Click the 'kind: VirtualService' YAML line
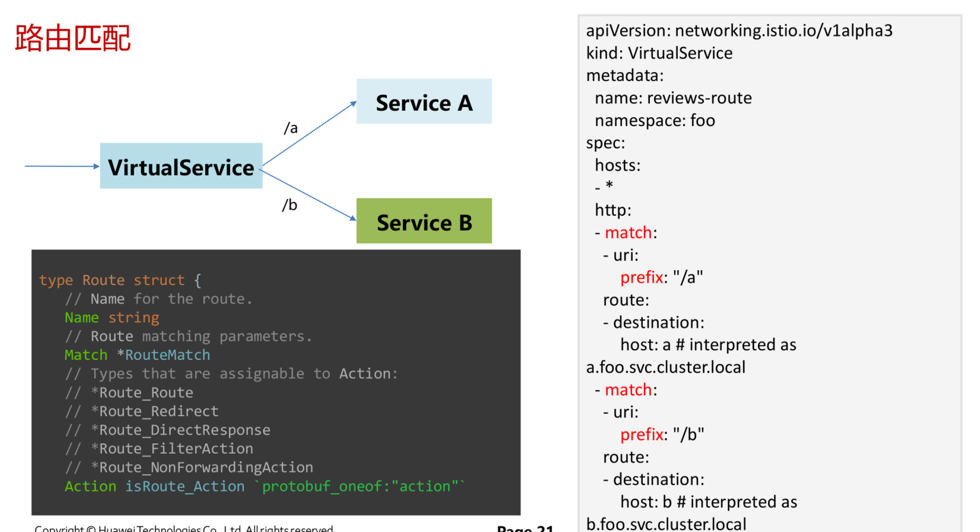 pos(659,53)
